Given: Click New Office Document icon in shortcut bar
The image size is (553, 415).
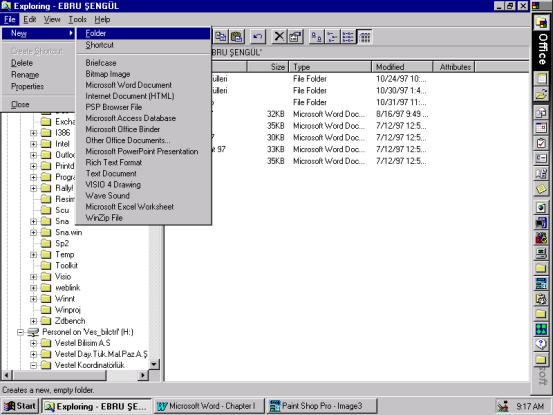Looking at the screenshot, I should [x=541, y=78].
